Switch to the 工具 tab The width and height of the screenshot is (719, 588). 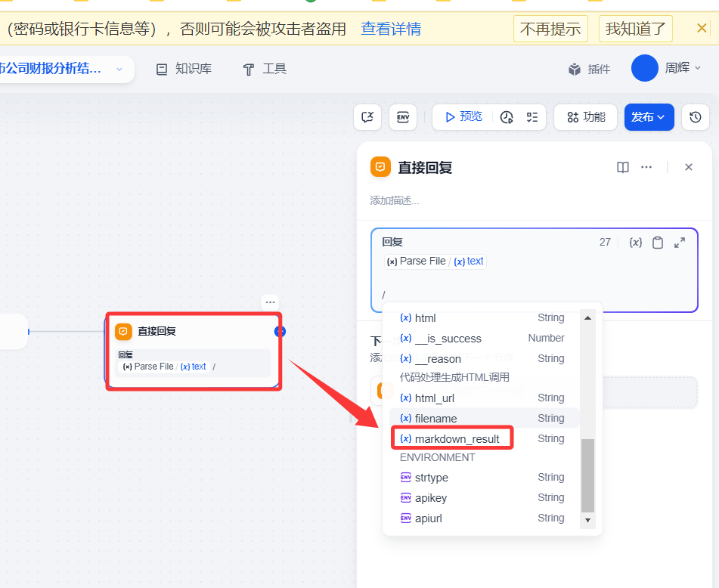[x=265, y=69]
